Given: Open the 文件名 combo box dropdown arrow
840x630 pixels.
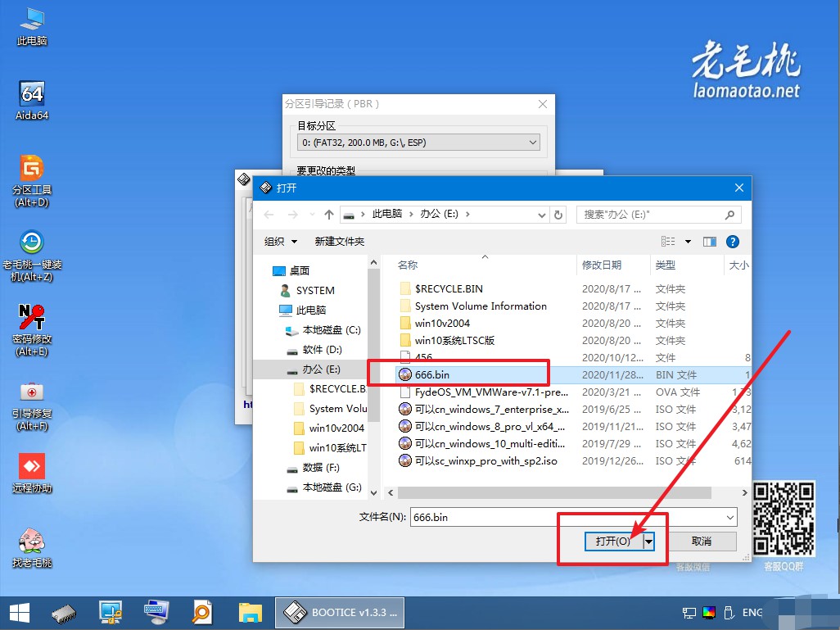Looking at the screenshot, I should coord(730,518).
